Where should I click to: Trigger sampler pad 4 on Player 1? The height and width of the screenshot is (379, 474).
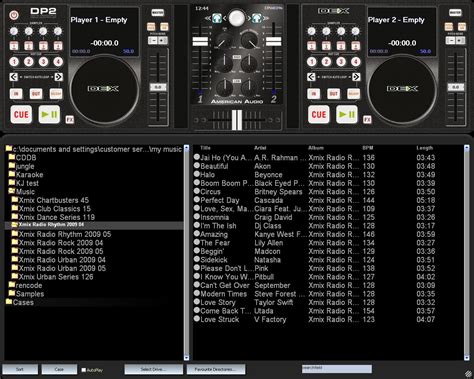coord(58,46)
